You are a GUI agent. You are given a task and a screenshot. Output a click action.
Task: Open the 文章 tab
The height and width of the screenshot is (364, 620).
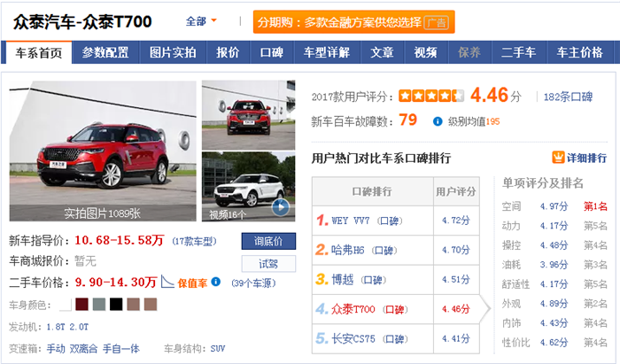[383, 52]
